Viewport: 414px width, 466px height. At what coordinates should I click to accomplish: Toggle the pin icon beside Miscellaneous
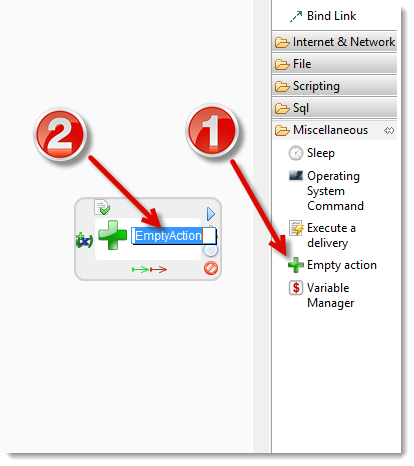click(389, 130)
